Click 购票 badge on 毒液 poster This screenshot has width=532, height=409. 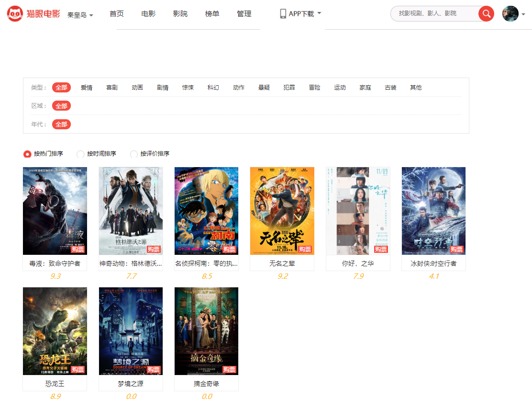click(78, 250)
